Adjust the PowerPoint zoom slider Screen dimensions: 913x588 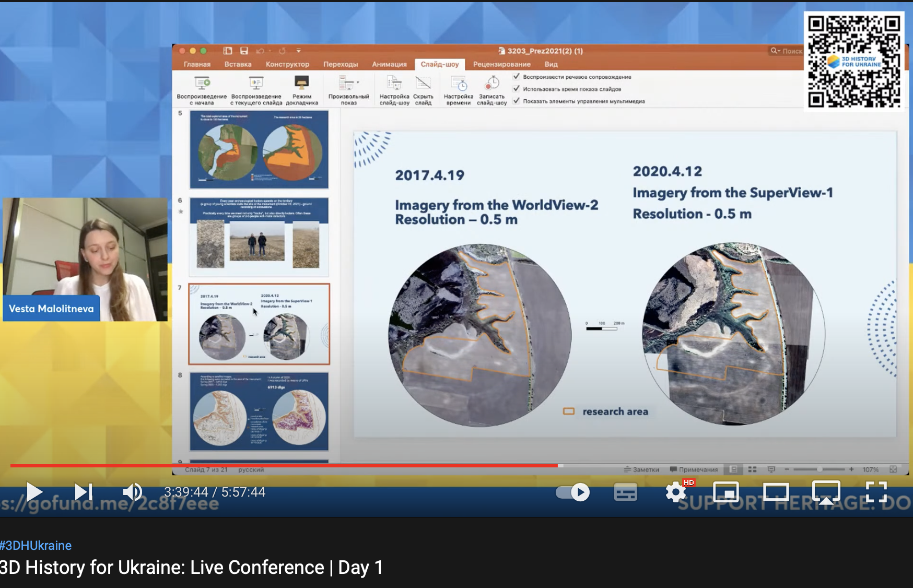(819, 469)
